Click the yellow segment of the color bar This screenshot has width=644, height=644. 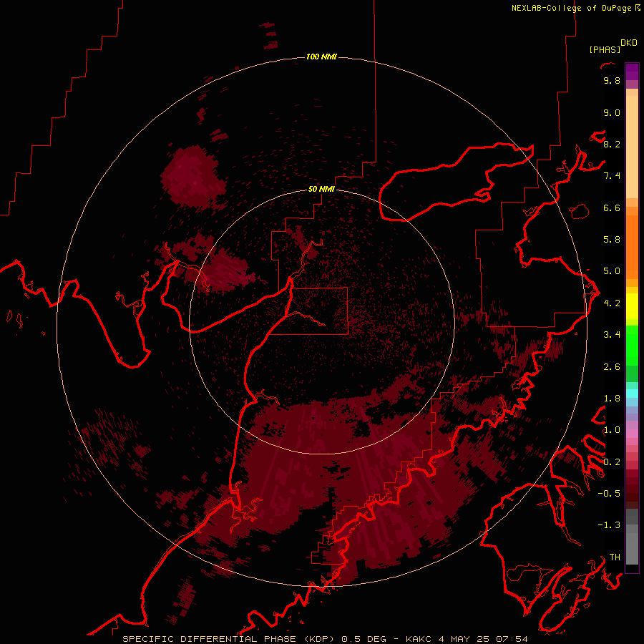point(632,306)
